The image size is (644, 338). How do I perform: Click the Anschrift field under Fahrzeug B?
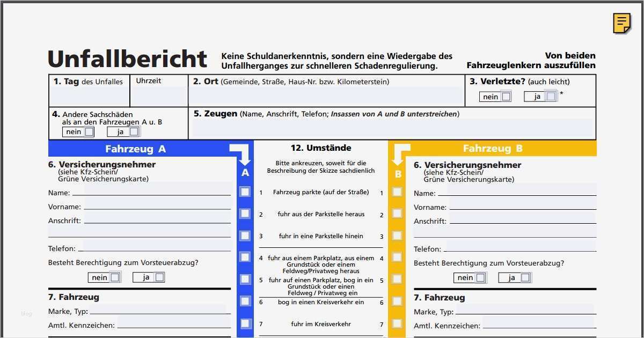pos(523,218)
